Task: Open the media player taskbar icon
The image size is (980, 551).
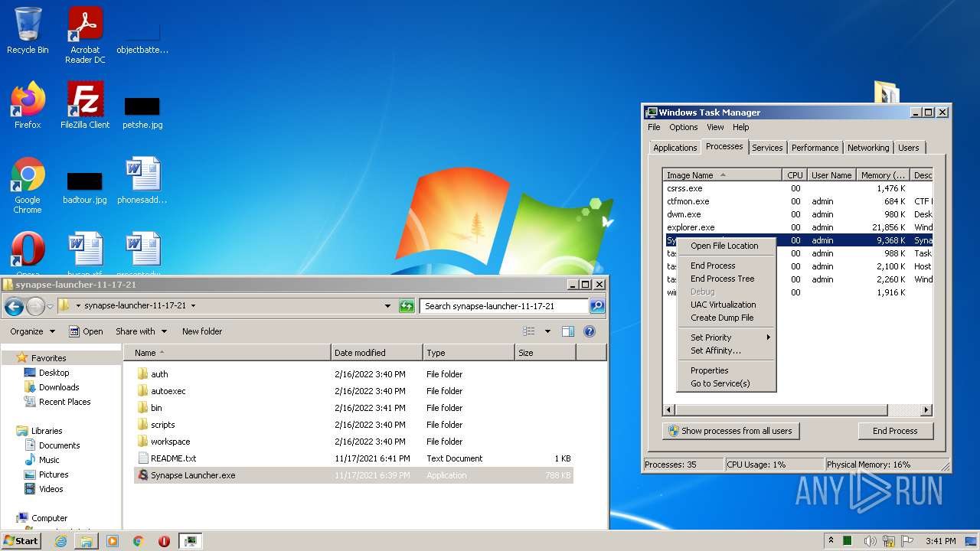Action: tap(113, 541)
